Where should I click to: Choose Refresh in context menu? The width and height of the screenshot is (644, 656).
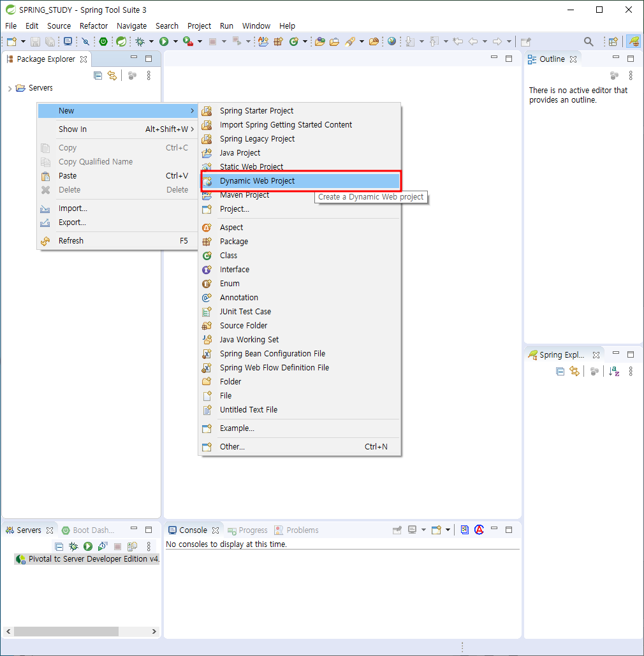[117, 241]
